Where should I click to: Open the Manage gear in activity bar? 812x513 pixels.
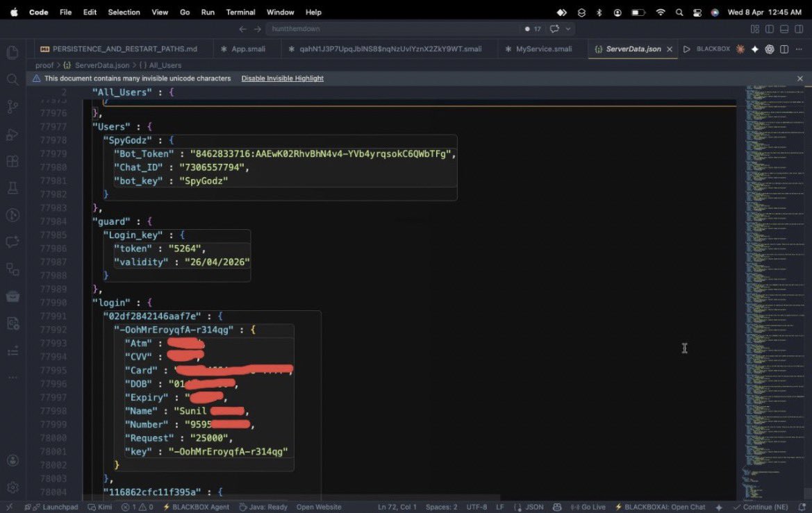[13, 487]
